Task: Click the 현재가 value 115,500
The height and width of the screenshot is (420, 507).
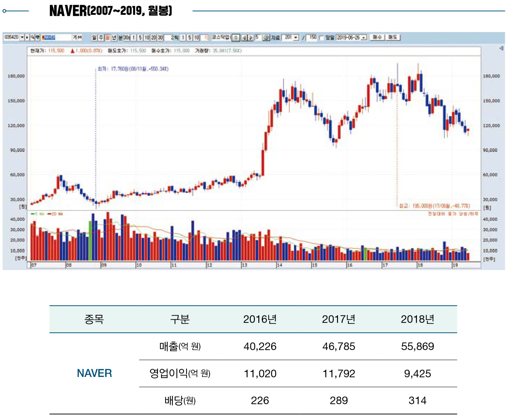Action: (x=56, y=51)
